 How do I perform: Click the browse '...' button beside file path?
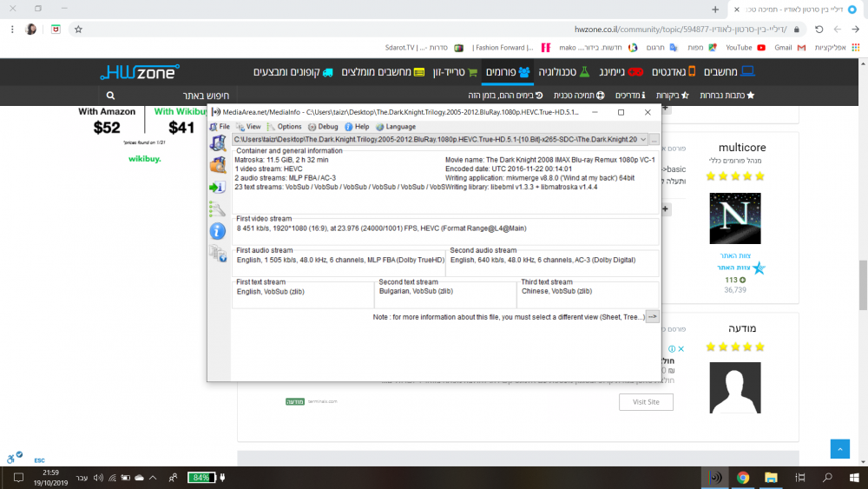(x=654, y=140)
